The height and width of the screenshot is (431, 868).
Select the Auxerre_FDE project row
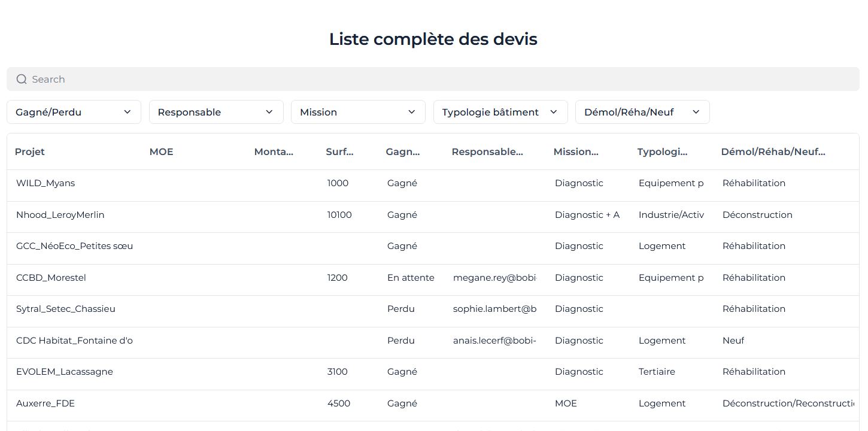45,403
